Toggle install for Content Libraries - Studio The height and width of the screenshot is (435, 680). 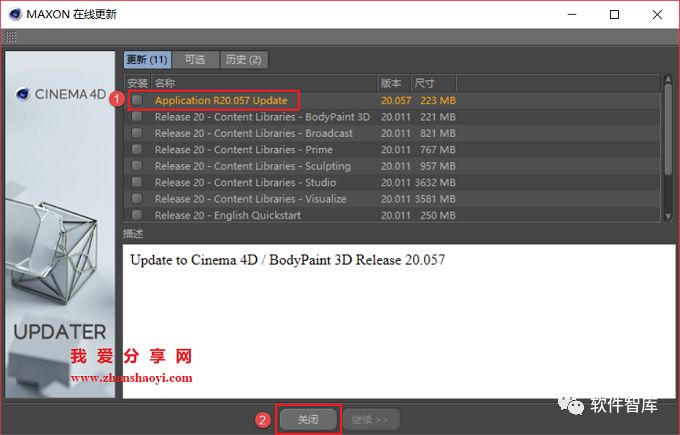coord(137,182)
